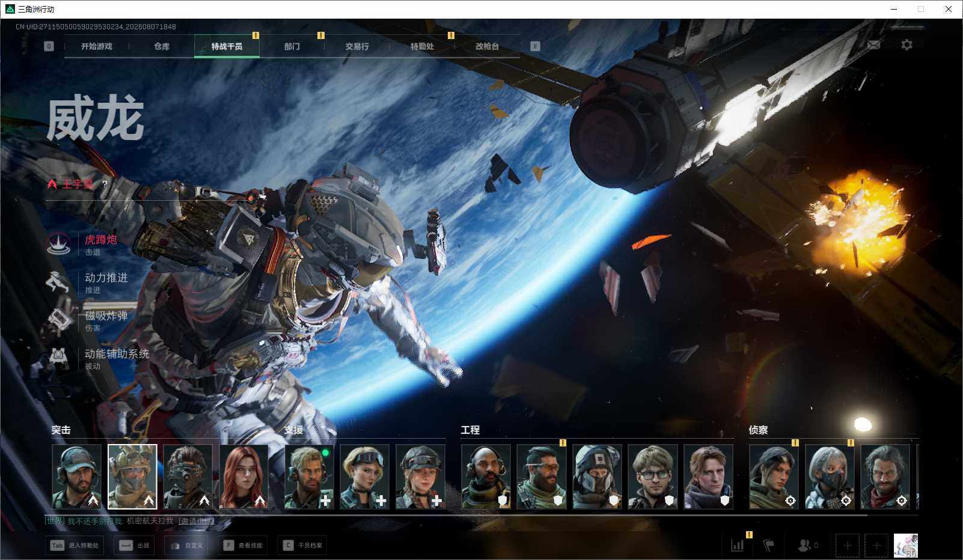Select the 工程 operator with orange glasses

542,477
